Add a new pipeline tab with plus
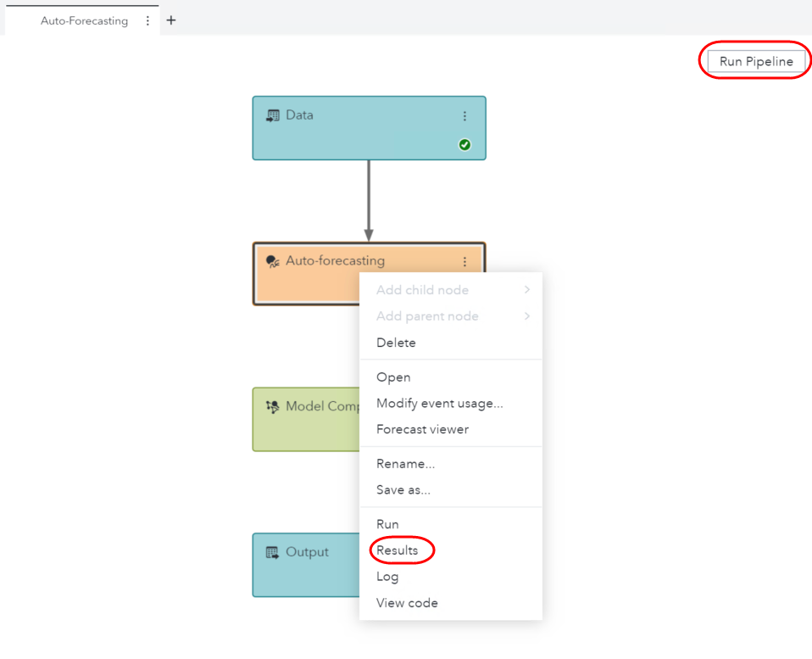 171,20
